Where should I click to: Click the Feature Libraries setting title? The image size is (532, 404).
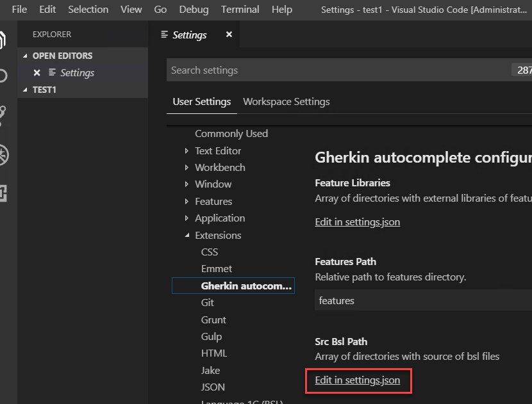pos(353,183)
